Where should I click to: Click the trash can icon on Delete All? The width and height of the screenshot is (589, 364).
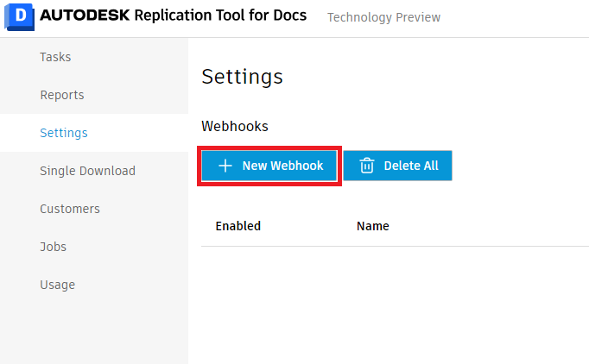tap(367, 166)
